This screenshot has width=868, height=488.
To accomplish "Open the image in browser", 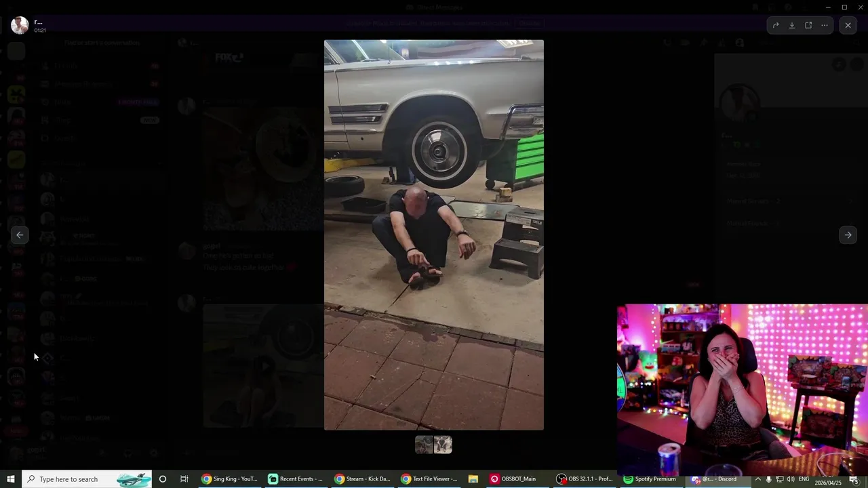I will [x=808, y=25].
